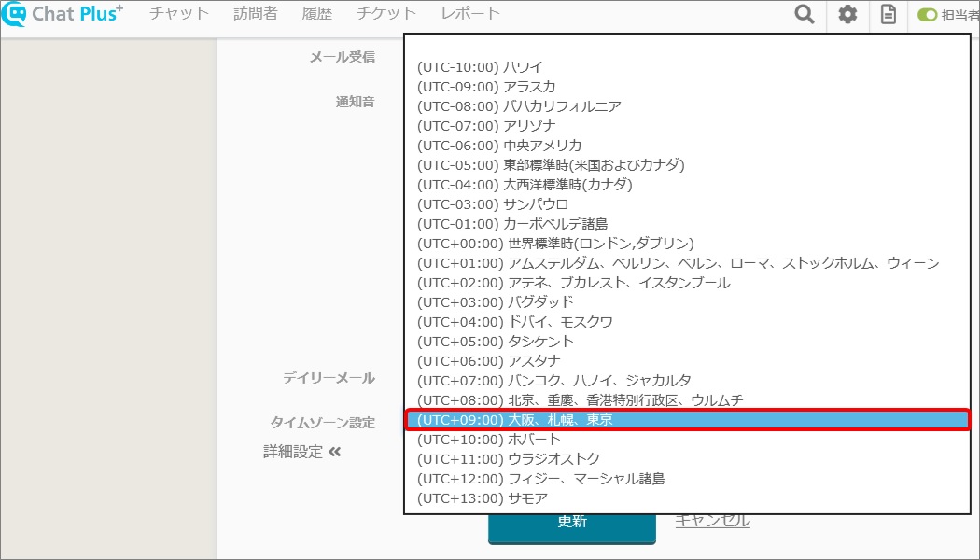Choose (UTC+05:00) タシケント option
This screenshot has width=980, height=560.
687,342
